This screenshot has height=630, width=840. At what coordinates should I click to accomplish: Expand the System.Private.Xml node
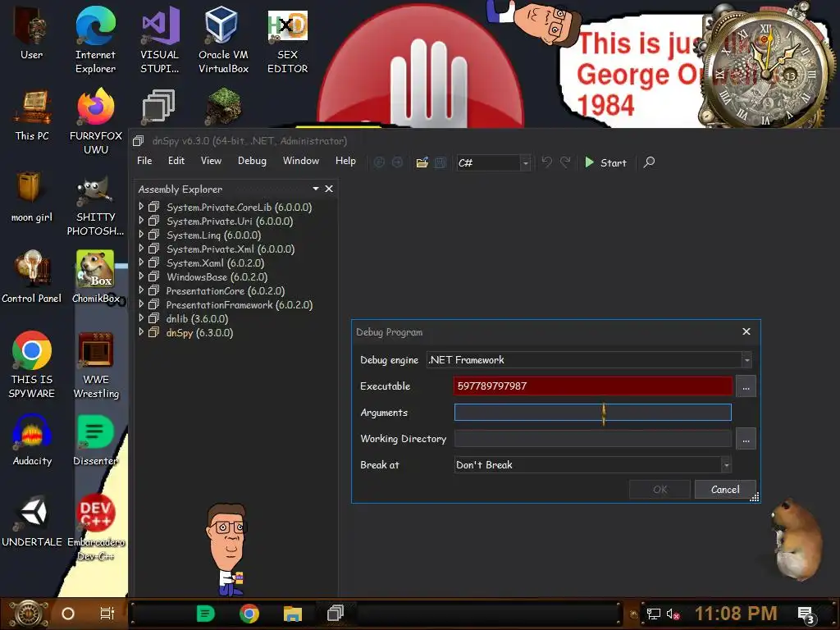[141, 248]
